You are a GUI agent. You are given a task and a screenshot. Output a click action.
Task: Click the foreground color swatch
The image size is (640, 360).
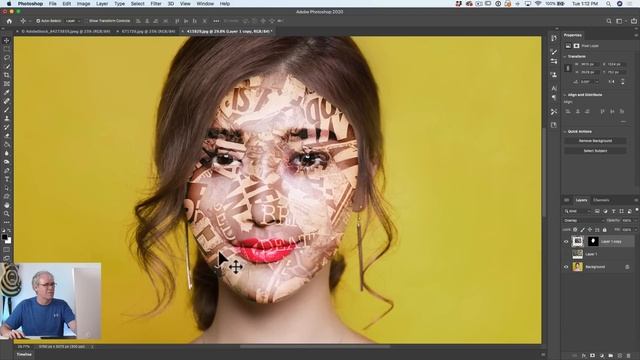point(4,237)
